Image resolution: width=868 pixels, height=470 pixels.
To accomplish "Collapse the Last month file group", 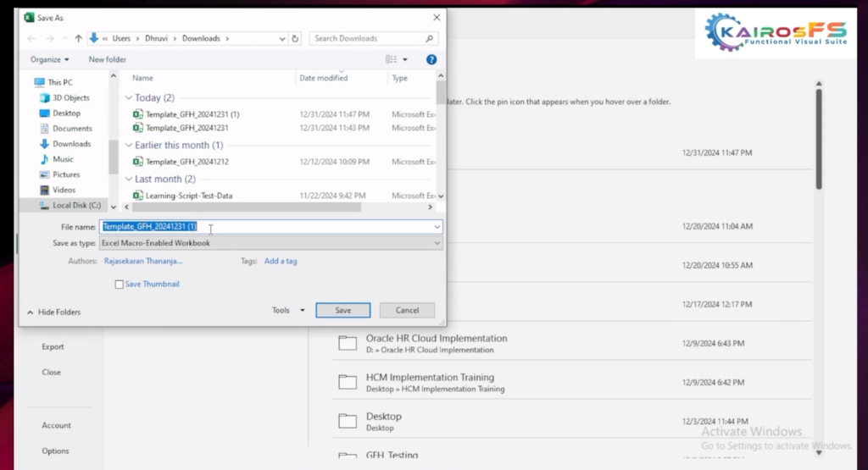I will 129,180.
